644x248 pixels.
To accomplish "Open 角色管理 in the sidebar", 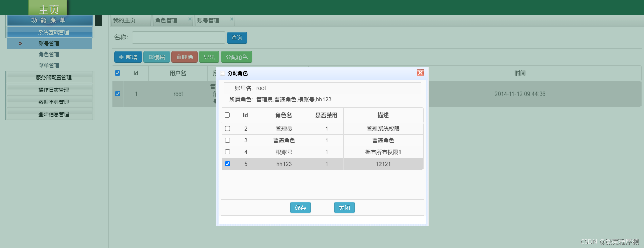I will [x=49, y=54].
